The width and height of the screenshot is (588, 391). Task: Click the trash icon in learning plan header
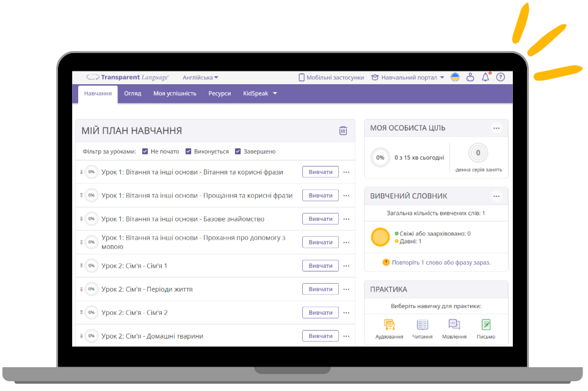click(x=343, y=131)
